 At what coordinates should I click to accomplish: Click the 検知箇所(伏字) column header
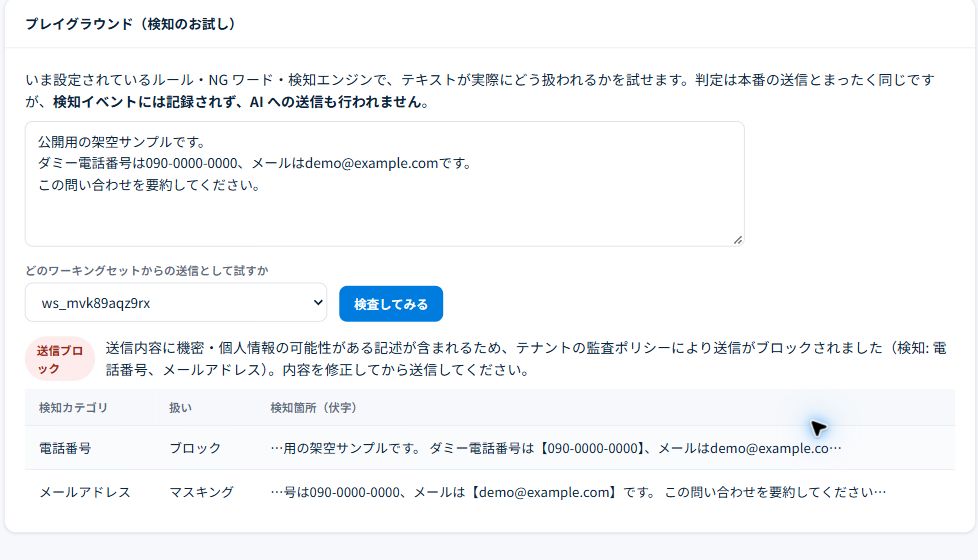pos(313,407)
